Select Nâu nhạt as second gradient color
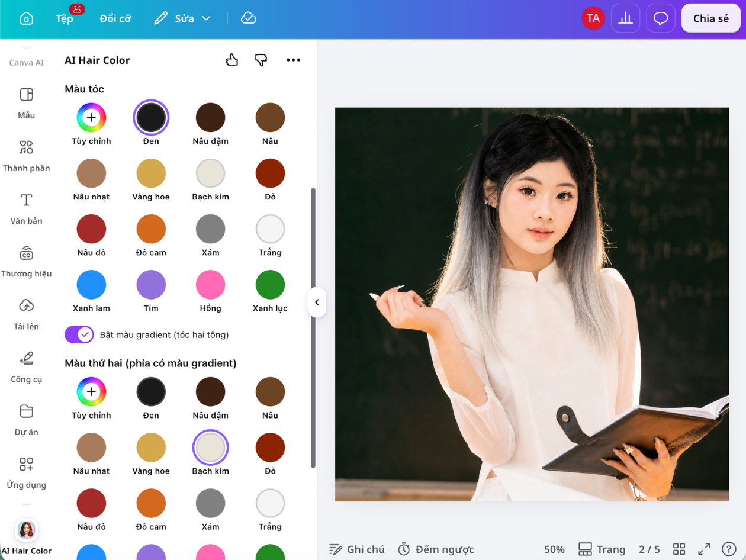Screen dimensions: 746x560 (x=91, y=447)
